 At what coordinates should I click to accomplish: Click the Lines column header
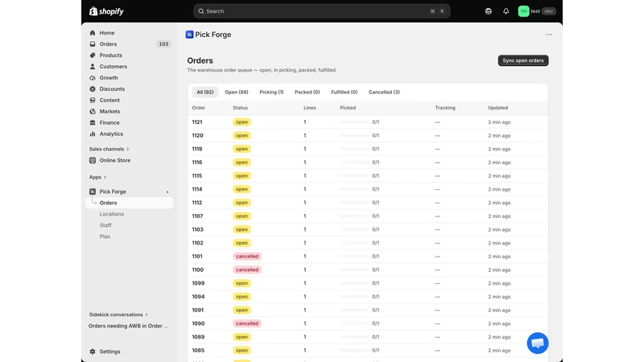coord(310,108)
